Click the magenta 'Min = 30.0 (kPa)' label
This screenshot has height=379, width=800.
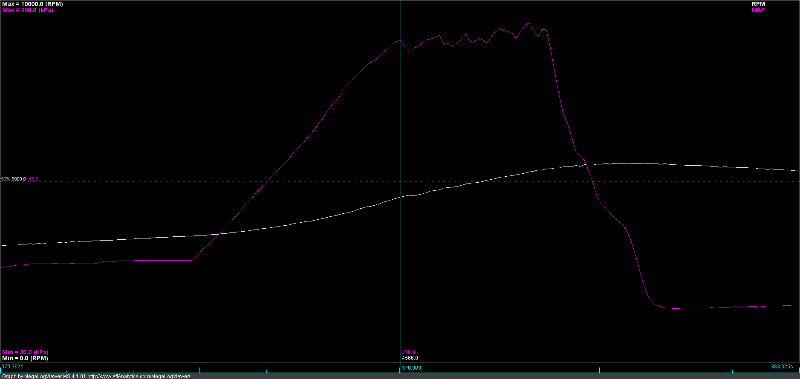(25, 352)
